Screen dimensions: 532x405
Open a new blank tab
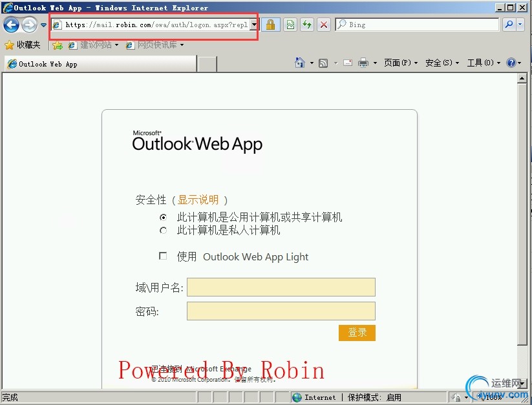(207, 64)
